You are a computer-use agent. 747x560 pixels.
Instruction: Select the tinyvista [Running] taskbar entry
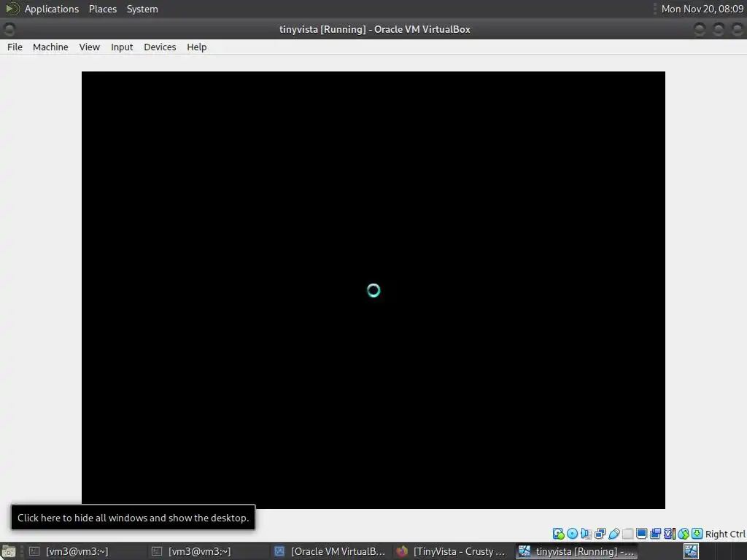pyautogui.click(x=576, y=551)
